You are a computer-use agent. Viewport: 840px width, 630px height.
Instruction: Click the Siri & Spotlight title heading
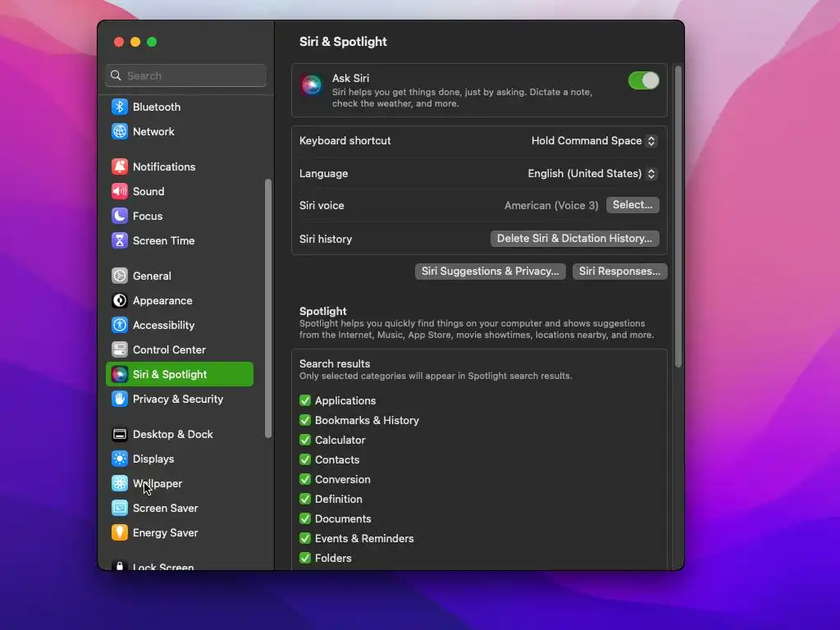pos(343,42)
